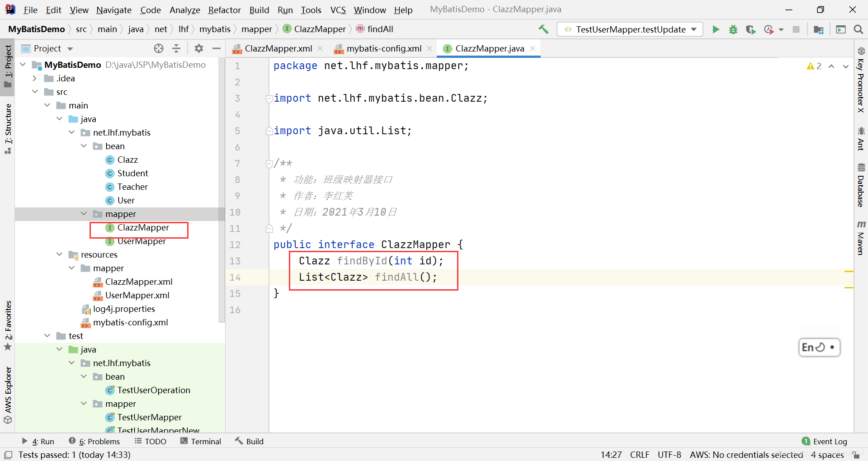Click CRLF line separator in status bar

click(x=639, y=455)
